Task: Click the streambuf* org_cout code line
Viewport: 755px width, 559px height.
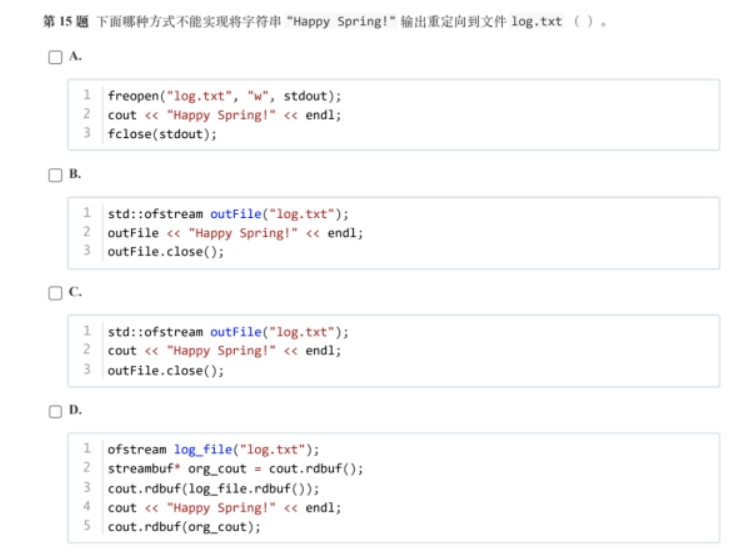Action: point(235,468)
